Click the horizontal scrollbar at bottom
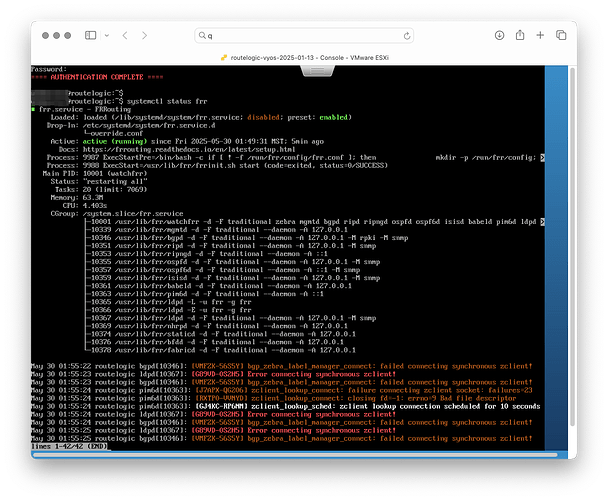The width and height of the screenshot is (608, 500). 296,455
